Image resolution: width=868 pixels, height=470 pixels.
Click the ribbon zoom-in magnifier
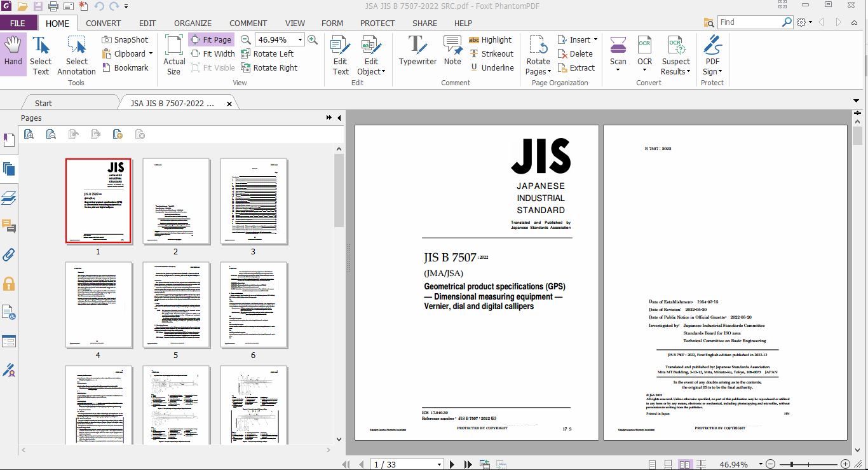pos(313,39)
